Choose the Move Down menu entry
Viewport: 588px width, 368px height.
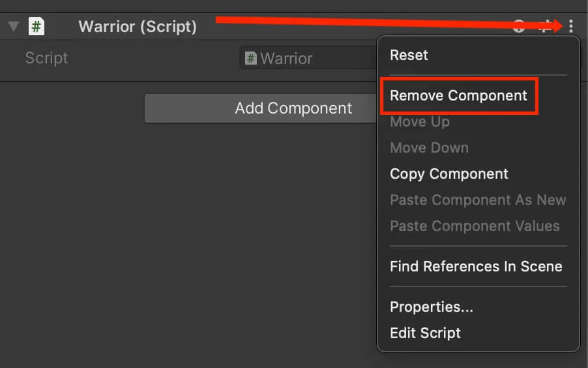429,147
